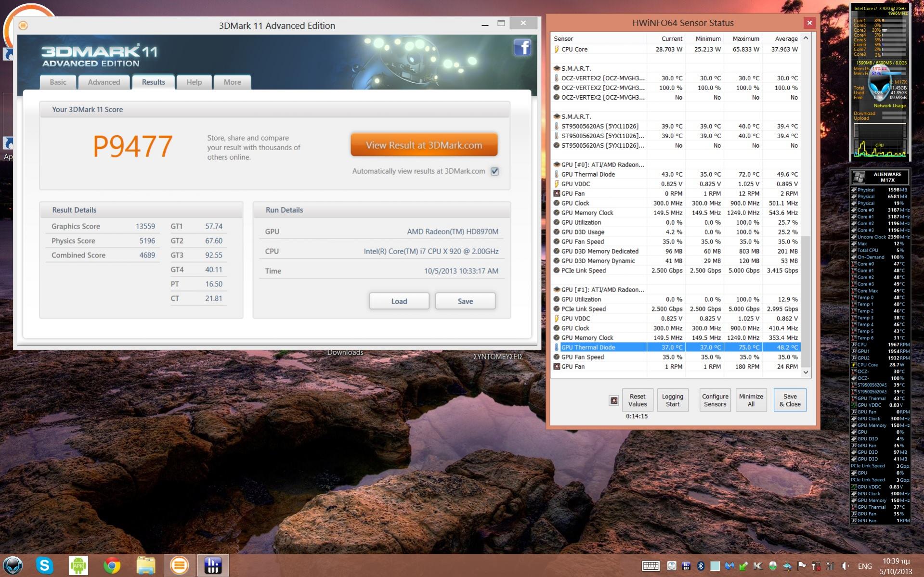The height and width of the screenshot is (577, 924).
Task: Open the touch keyboard tray icon
Action: (x=651, y=566)
